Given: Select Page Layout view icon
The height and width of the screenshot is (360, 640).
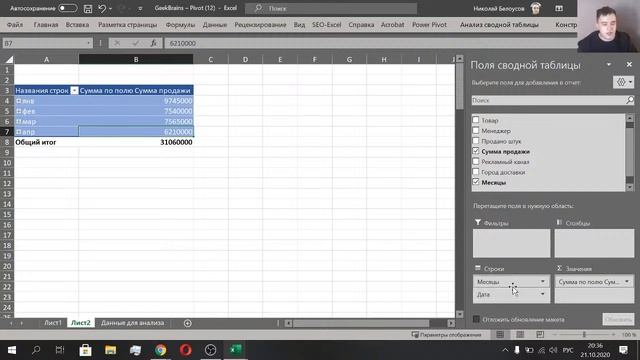Looking at the screenshot, I should (x=520, y=335).
